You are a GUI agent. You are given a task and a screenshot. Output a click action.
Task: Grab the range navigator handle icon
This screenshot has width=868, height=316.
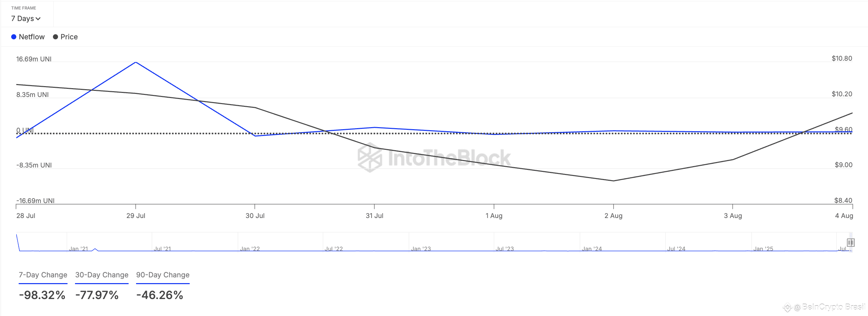(x=850, y=242)
